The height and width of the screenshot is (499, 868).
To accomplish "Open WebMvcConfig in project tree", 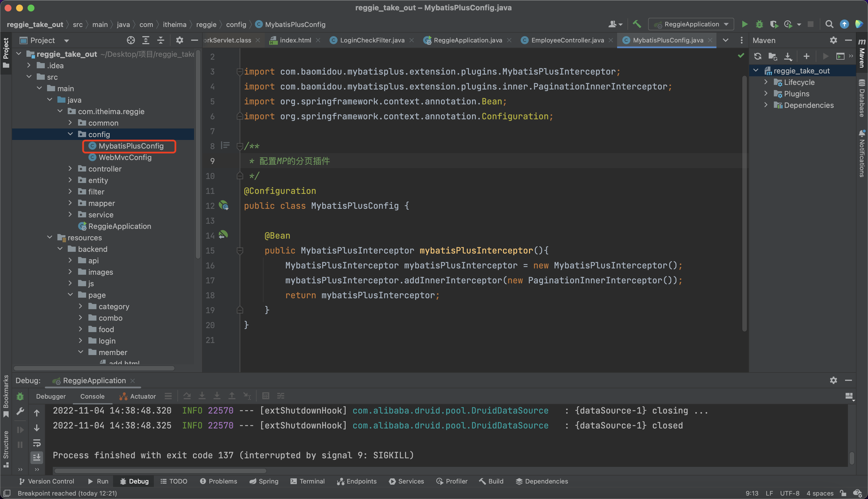I will (x=125, y=157).
